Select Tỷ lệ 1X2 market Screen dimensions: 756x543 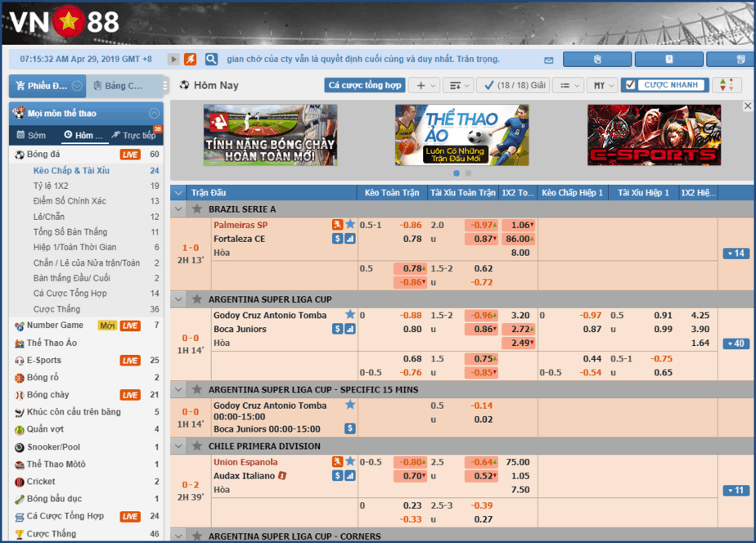point(51,186)
